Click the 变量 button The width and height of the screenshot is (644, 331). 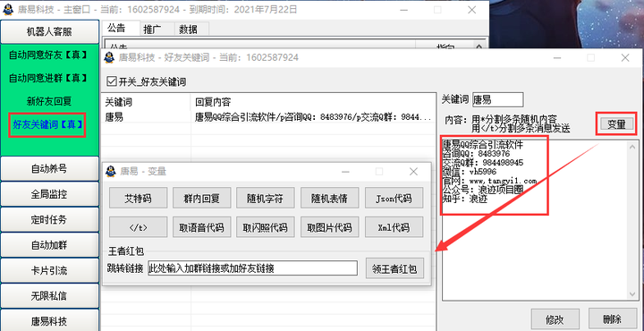pyautogui.click(x=616, y=124)
